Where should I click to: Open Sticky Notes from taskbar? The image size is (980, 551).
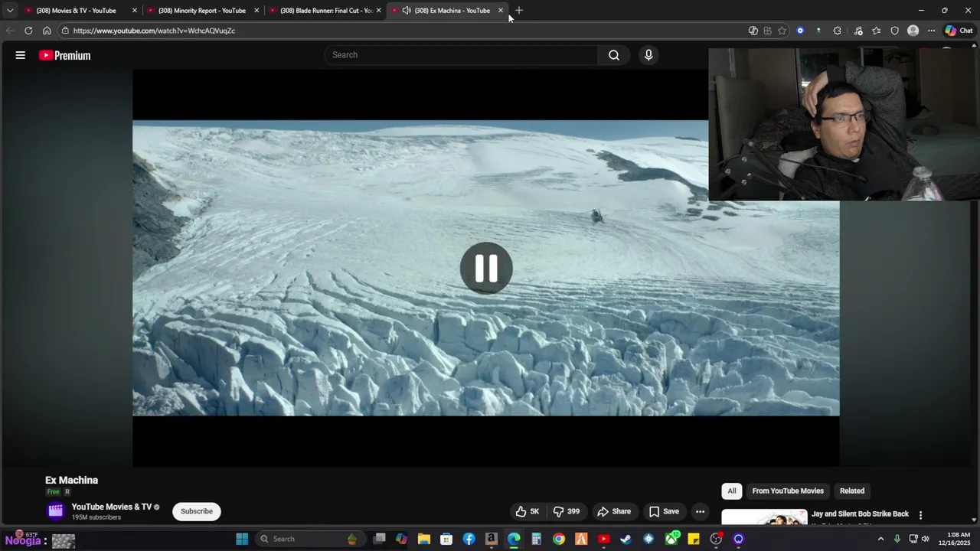pyautogui.click(x=694, y=539)
